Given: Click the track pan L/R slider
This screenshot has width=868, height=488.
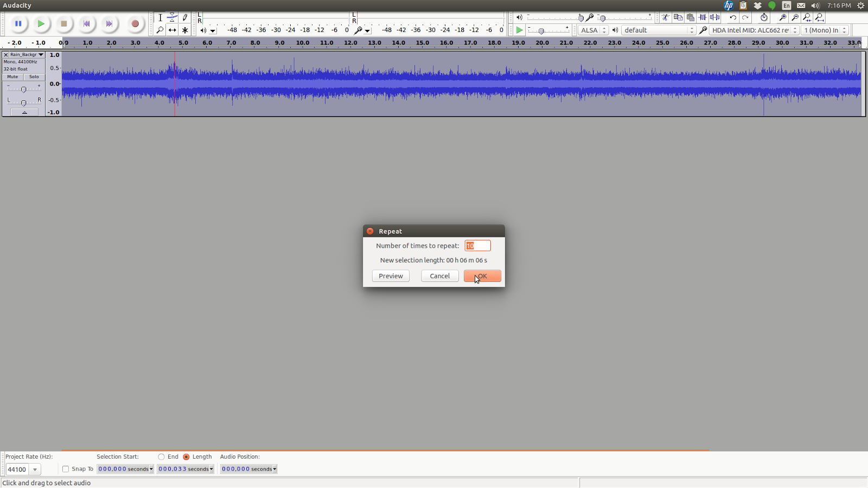Looking at the screenshot, I should pos(23,102).
